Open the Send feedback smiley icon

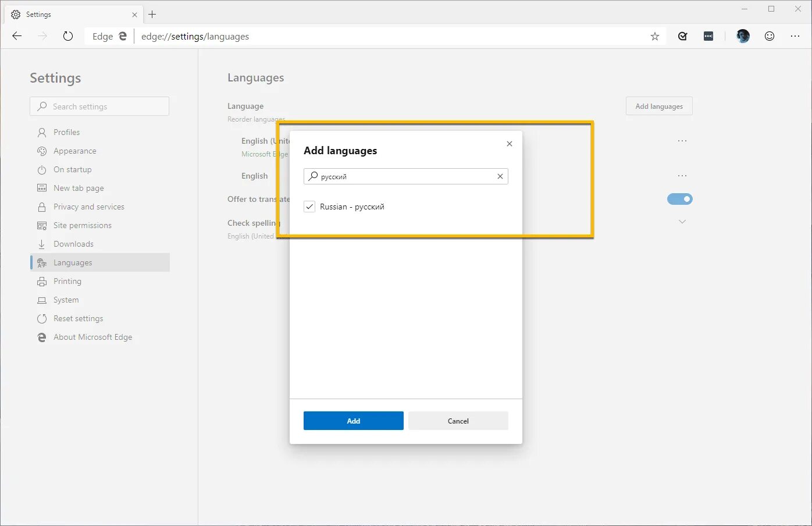[769, 35]
